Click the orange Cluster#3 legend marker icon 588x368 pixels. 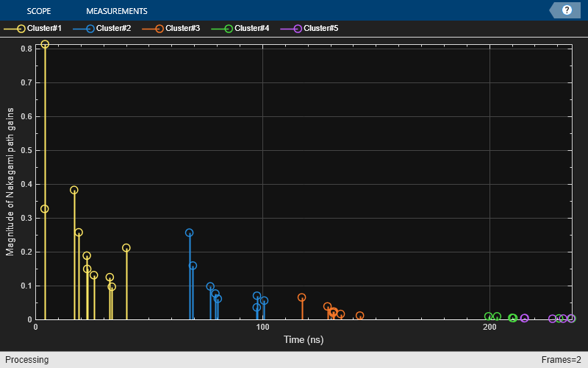[x=159, y=29]
